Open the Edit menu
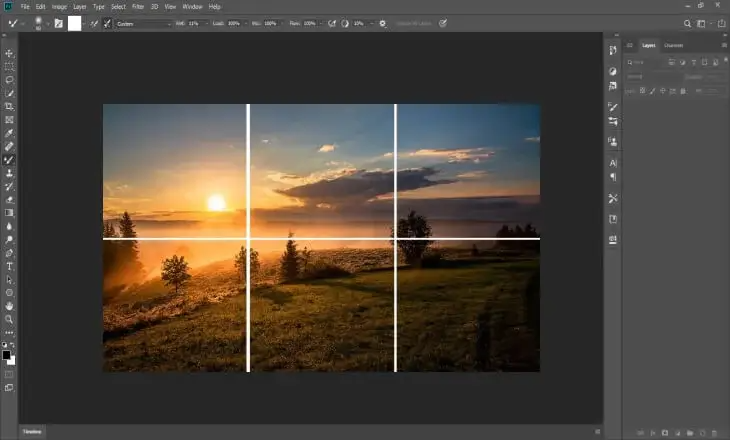730x440 pixels. [x=41, y=7]
